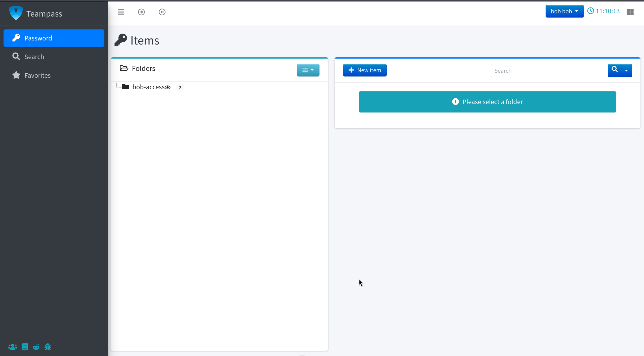This screenshot has height=356, width=644.
Task: Open the Reddit icon in sidebar footer
Action: tap(36, 347)
